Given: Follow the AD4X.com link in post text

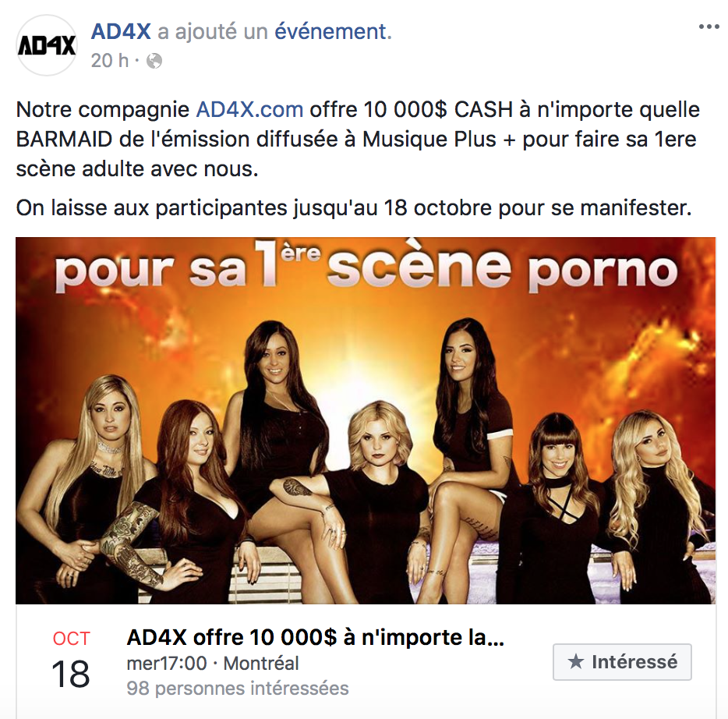Looking at the screenshot, I should tap(249, 110).
